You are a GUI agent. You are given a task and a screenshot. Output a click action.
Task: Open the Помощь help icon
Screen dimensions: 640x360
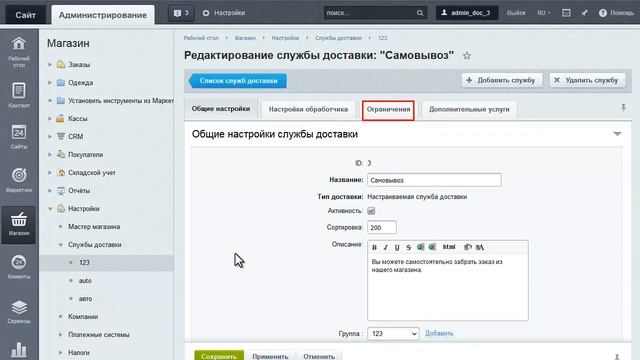[616, 13]
